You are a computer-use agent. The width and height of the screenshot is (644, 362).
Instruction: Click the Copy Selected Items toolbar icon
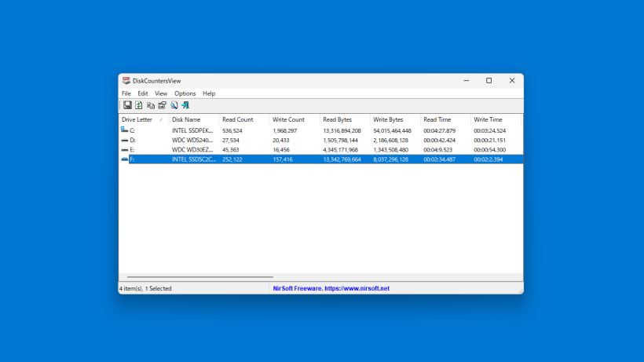(x=151, y=105)
